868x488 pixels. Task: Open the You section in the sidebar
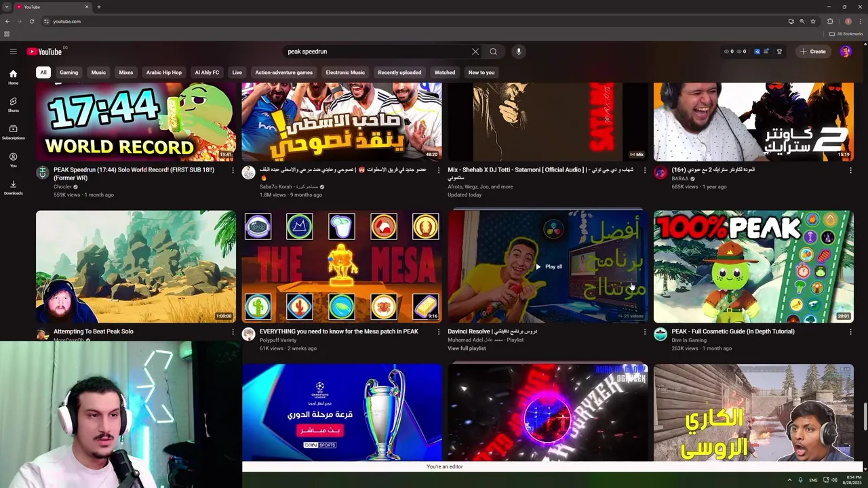point(13,160)
